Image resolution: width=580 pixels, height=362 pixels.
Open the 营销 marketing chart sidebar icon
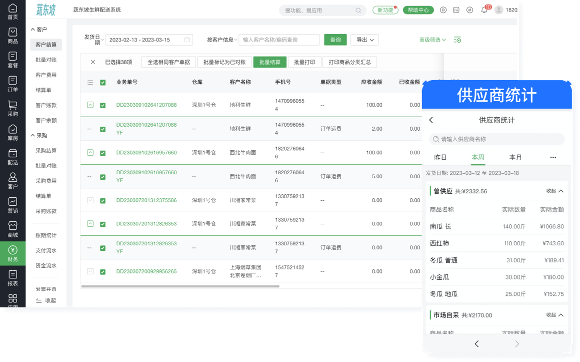pyautogui.click(x=13, y=205)
